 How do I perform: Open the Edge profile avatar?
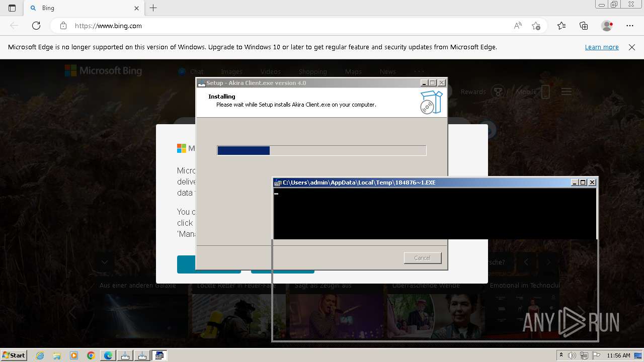click(607, 26)
